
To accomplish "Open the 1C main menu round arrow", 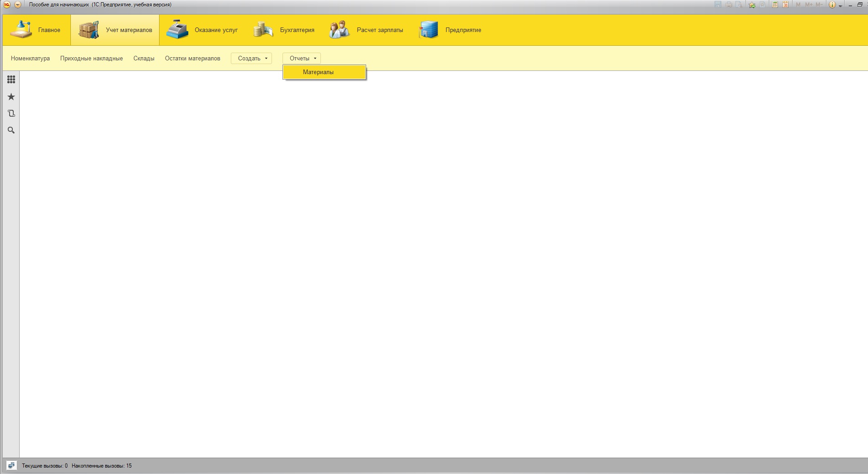I will [17, 5].
